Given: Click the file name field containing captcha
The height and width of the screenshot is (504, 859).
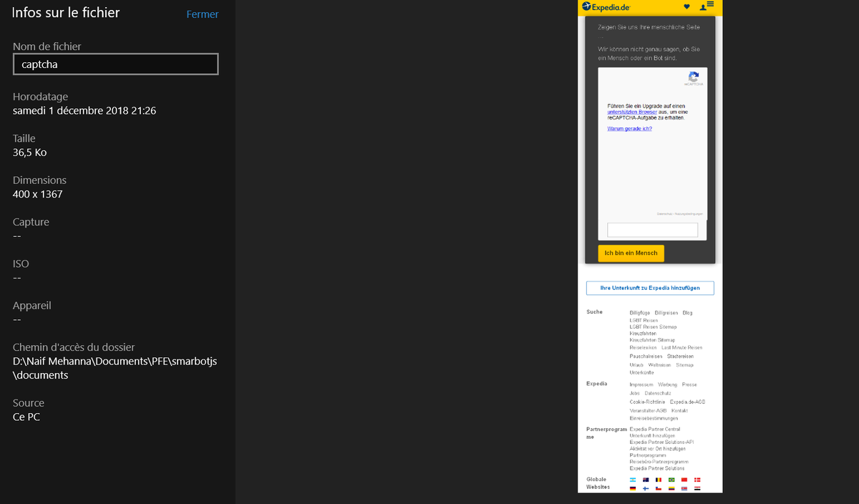Looking at the screenshot, I should (x=116, y=64).
